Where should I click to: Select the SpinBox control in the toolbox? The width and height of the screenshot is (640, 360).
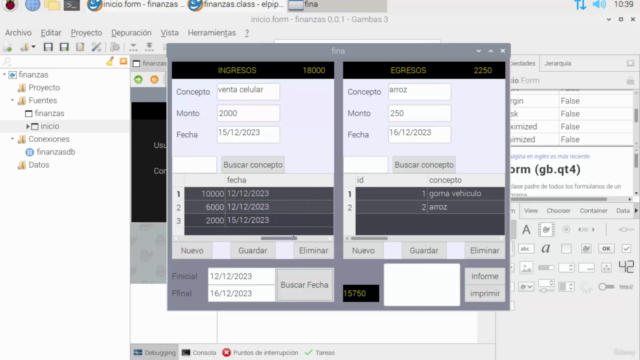coord(566,268)
